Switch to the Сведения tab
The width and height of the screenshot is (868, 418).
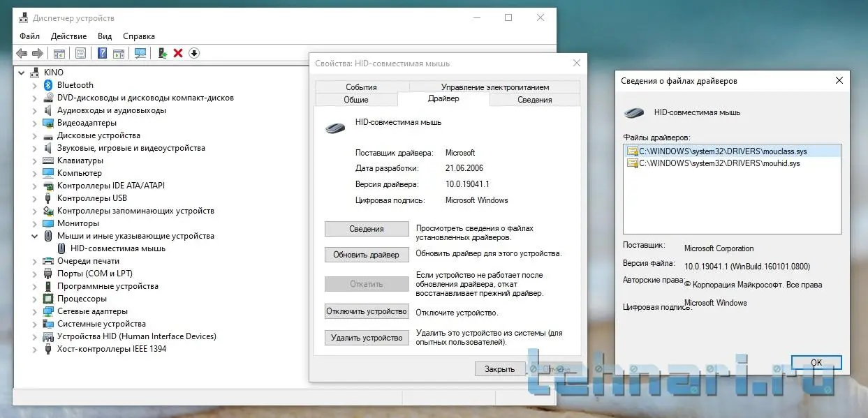(535, 100)
